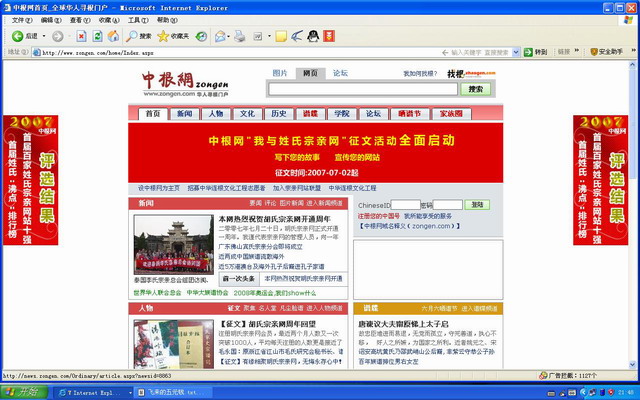Viewport: 640px width, 400px height.
Task: Open the 新闻 navigation tab
Action: pos(184,114)
